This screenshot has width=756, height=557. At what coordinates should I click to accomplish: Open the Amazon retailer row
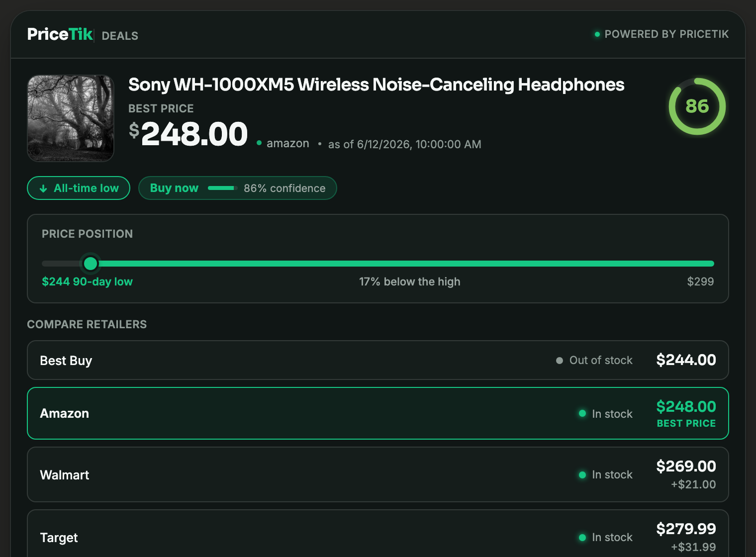[378, 413]
